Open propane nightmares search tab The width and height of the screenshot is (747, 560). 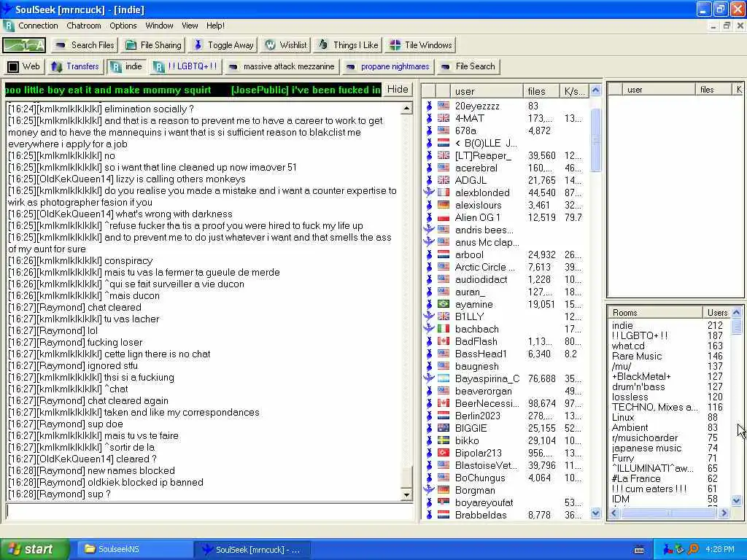click(388, 66)
